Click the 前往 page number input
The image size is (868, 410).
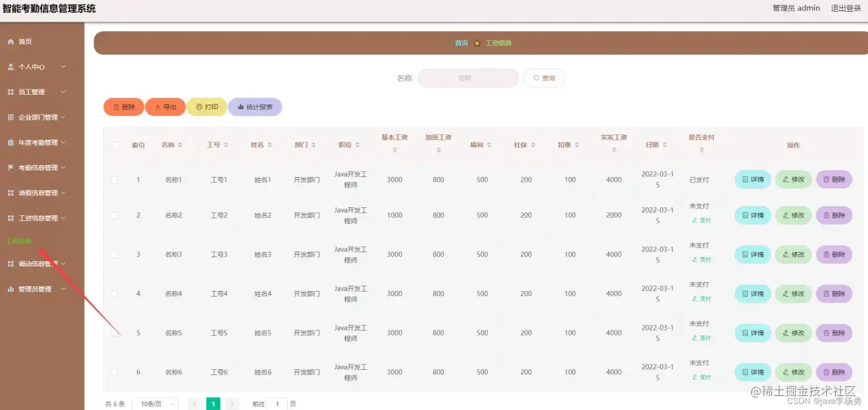coord(277,404)
